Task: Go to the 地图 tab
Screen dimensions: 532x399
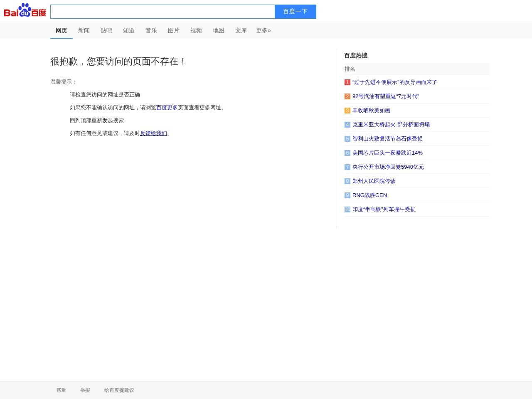Action: [219, 31]
